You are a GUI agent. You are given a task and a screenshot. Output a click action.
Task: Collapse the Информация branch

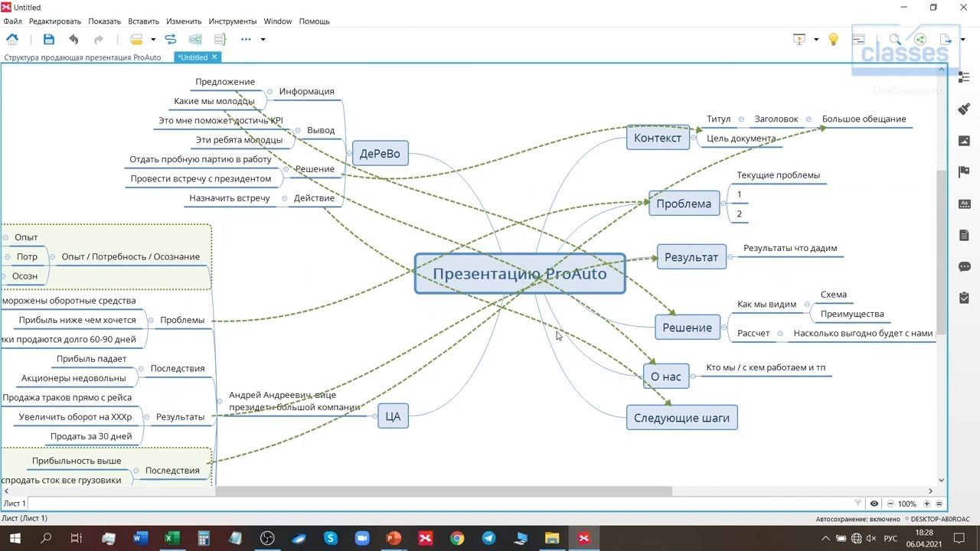271,92
